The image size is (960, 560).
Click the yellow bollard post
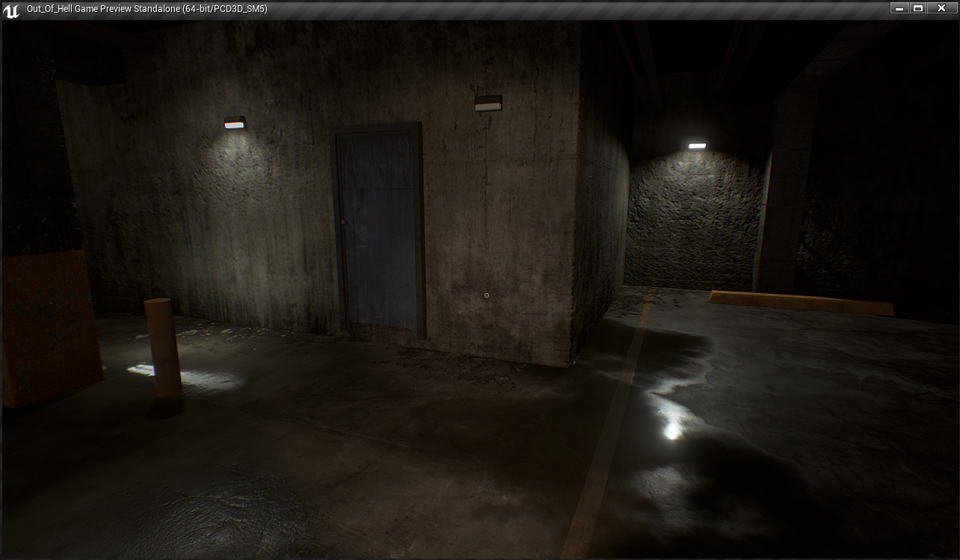pos(162,347)
